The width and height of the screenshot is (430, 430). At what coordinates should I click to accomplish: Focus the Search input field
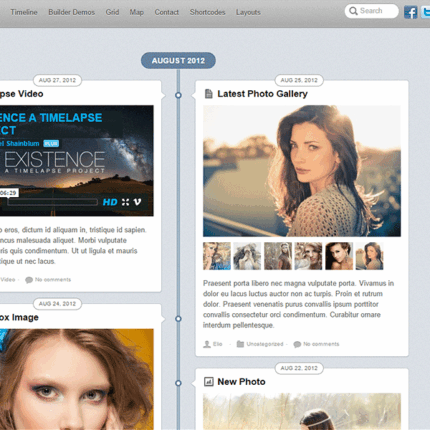[372, 11]
